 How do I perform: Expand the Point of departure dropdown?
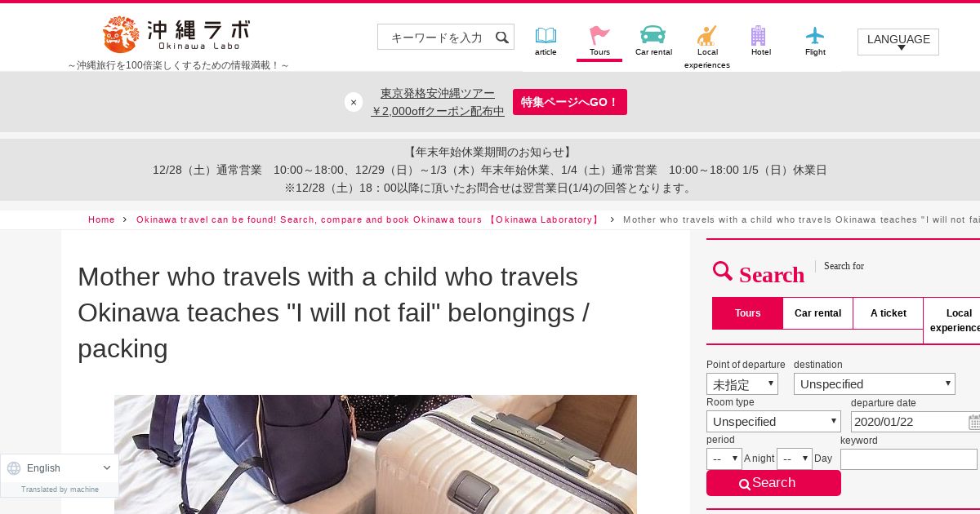pos(742,384)
